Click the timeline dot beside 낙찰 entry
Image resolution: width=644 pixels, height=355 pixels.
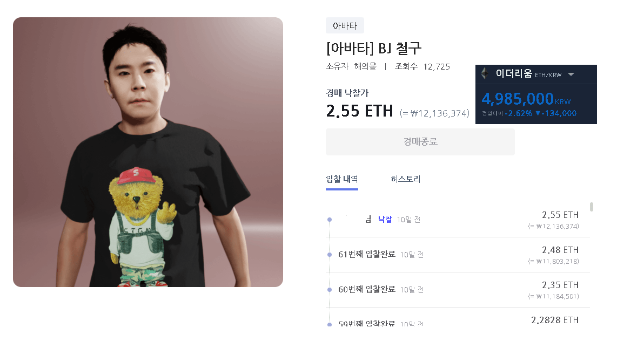[330, 220]
